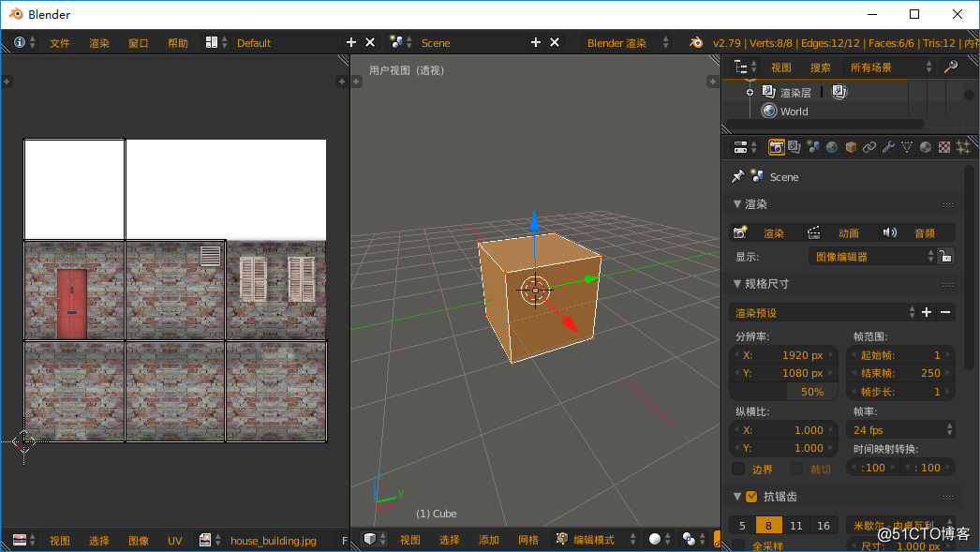Delete the Default screen layout
Viewport: 980px width, 552px height.
coord(370,42)
